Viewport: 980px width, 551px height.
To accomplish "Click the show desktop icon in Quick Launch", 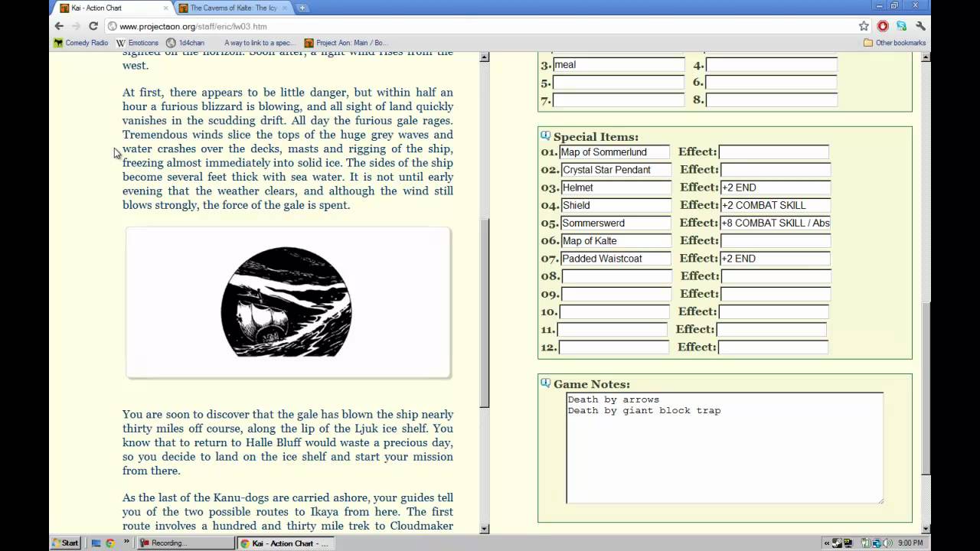I will click(x=96, y=543).
